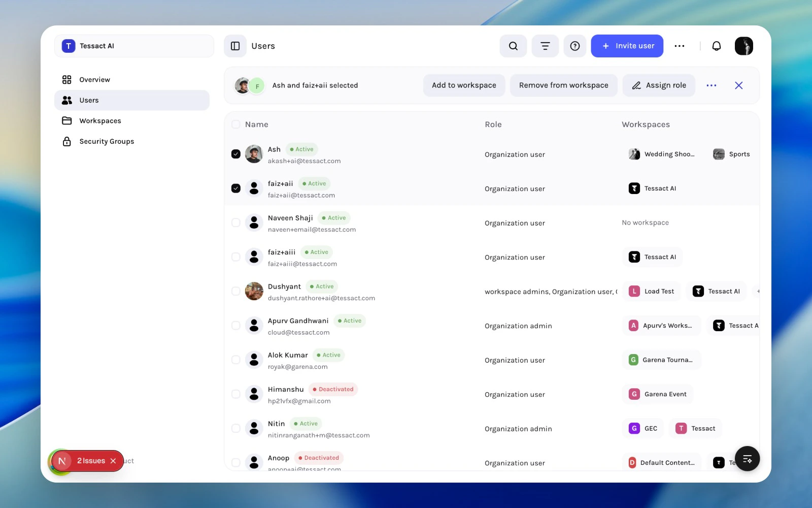Click the Garena Tourna... workspace chip
The width and height of the screenshot is (812, 508).
(x=662, y=360)
